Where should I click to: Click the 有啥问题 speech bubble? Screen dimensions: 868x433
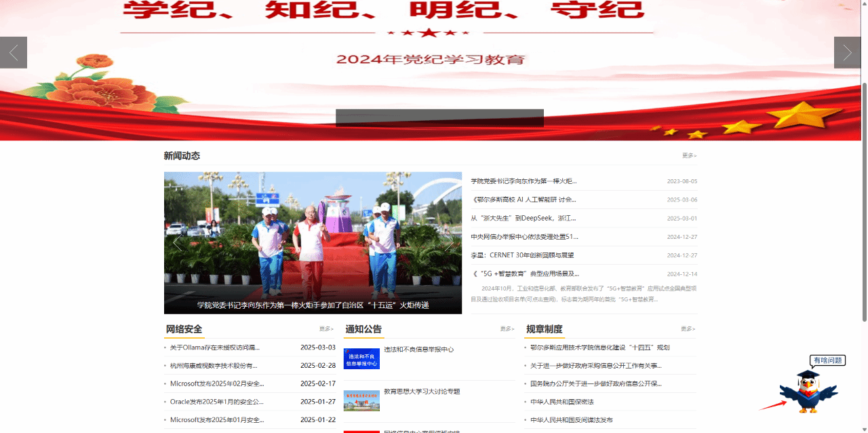(x=827, y=360)
